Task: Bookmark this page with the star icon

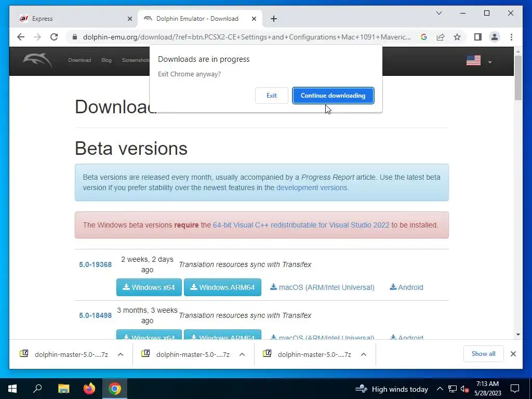Action: [457, 37]
